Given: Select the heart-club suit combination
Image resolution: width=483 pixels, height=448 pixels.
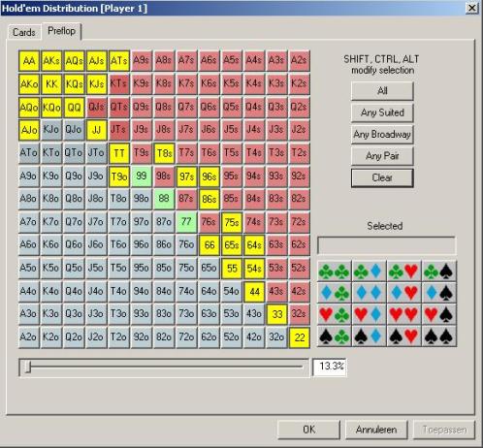Looking at the screenshot, I should click(x=335, y=314).
